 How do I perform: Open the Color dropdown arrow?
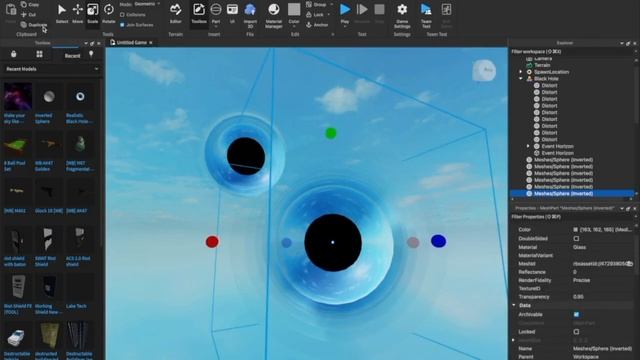coord(294,27)
